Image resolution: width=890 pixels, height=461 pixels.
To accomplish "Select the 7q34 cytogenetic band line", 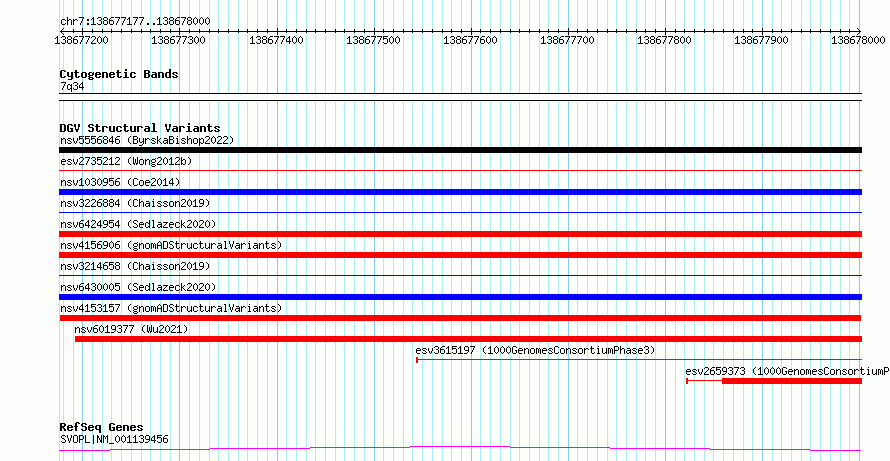I will 460,97.
